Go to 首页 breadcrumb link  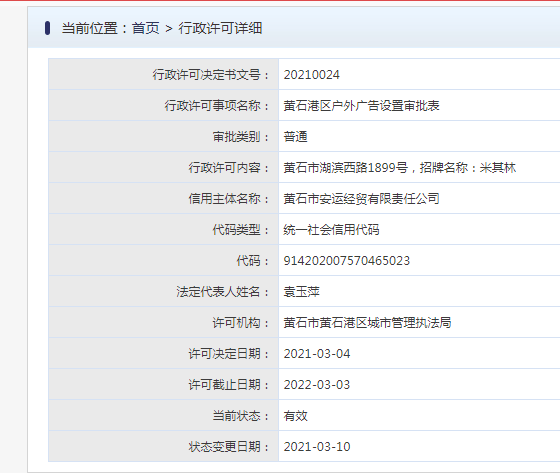point(146,28)
